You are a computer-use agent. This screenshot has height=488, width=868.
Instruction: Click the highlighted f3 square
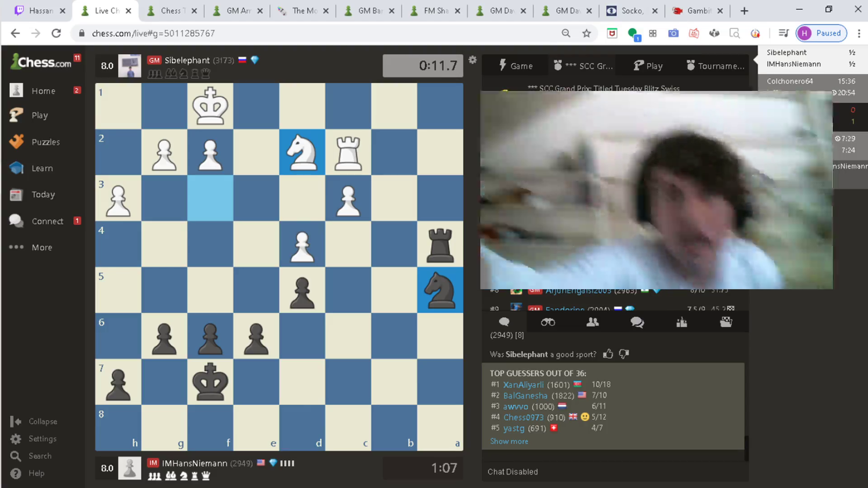[x=210, y=198]
